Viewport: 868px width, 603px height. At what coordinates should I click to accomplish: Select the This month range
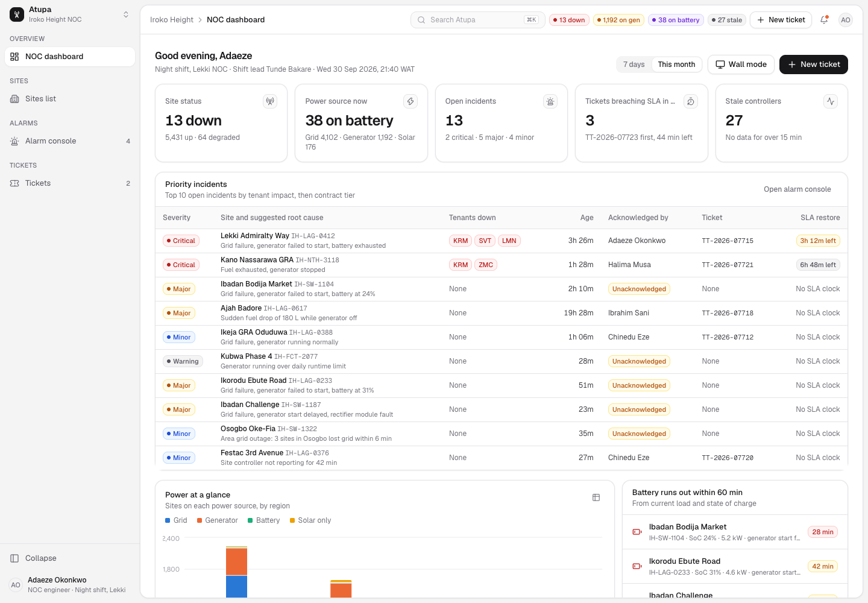676,65
